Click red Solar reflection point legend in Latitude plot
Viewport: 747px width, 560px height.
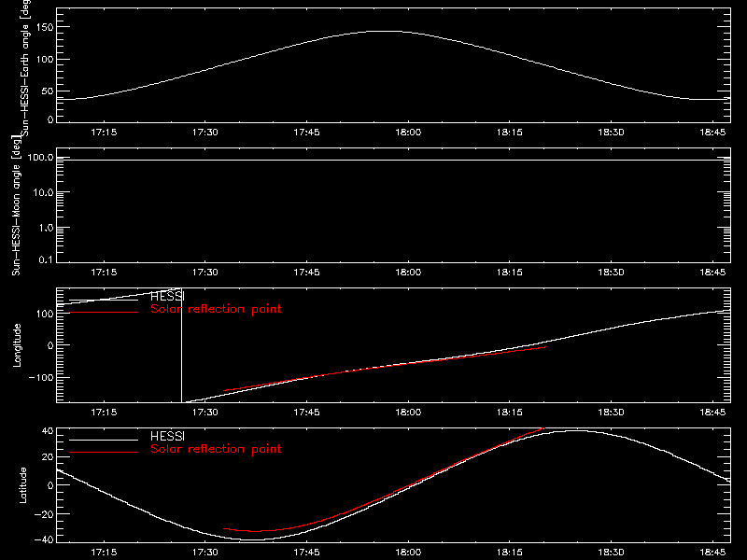point(216,449)
